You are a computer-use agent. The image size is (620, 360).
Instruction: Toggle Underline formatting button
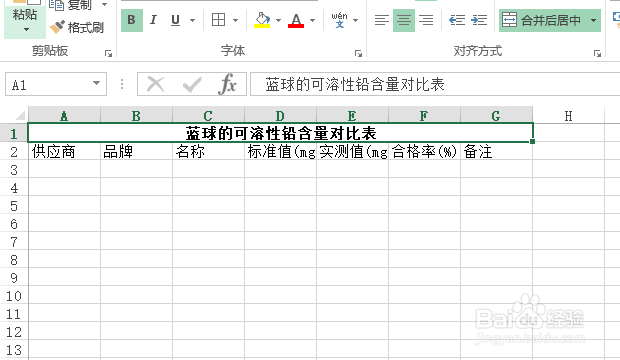click(x=175, y=20)
